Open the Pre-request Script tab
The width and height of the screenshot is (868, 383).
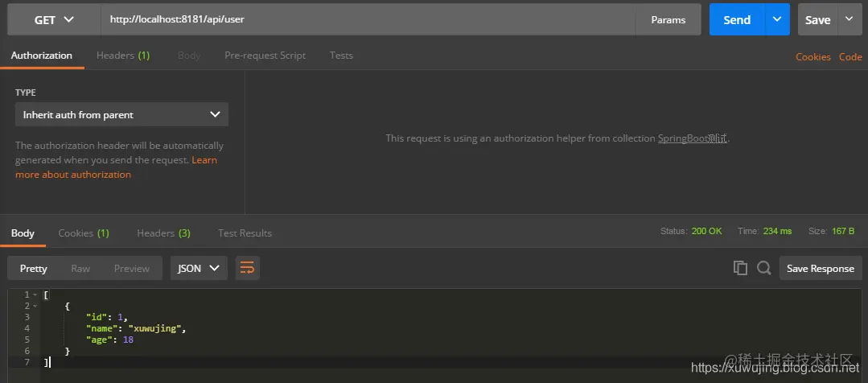[265, 56]
